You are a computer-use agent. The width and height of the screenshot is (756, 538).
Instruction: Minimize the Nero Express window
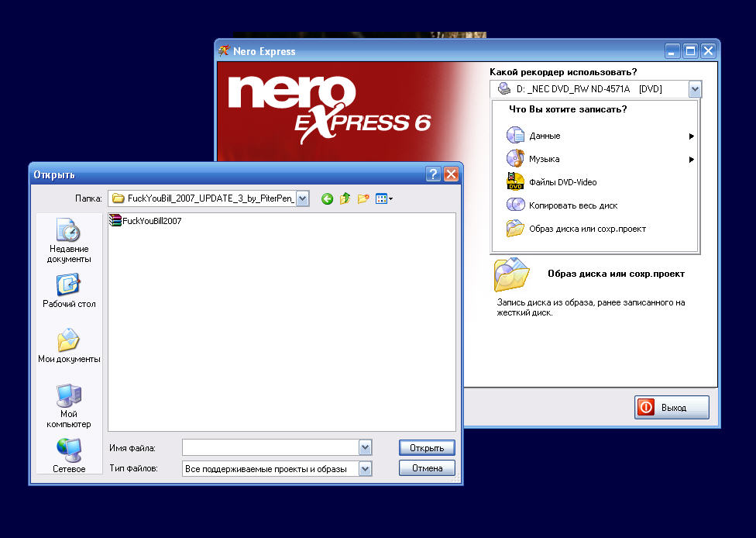click(672, 50)
